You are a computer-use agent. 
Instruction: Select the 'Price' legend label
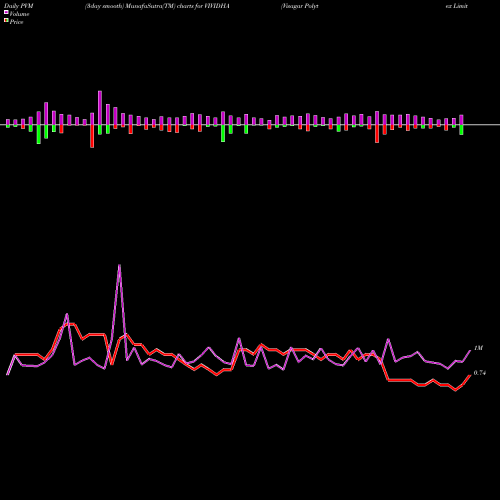click(16, 22)
